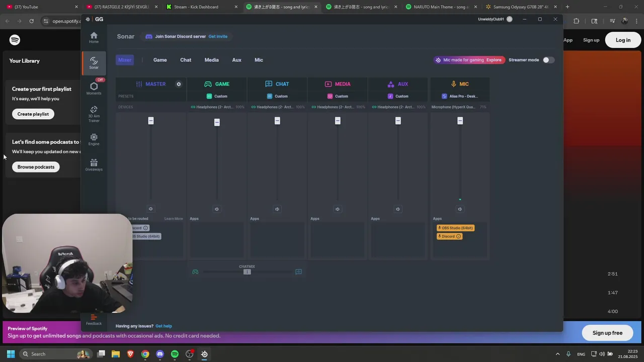
Task: Open Aux preset dropdown showing Custom
Action: tap(398, 96)
